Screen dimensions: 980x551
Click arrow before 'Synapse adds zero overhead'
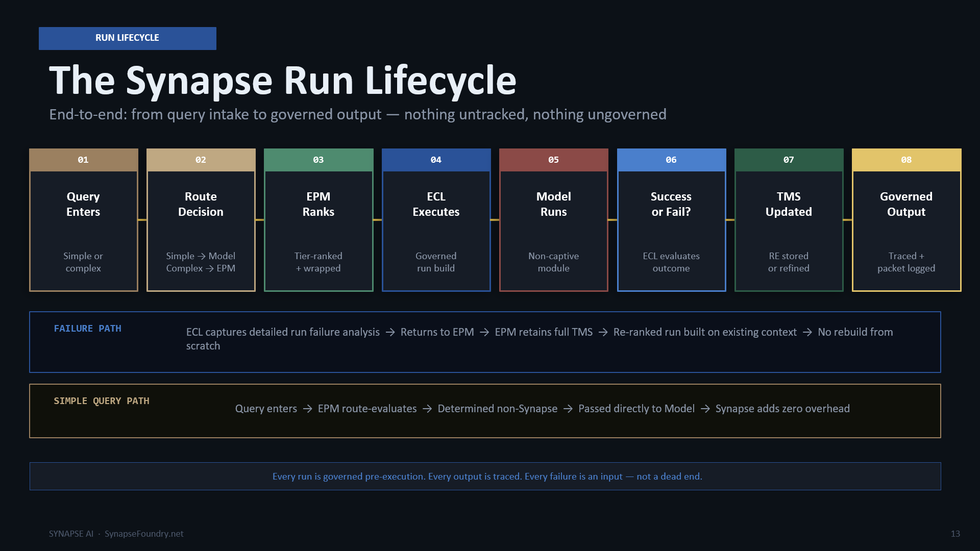pyautogui.click(x=705, y=409)
